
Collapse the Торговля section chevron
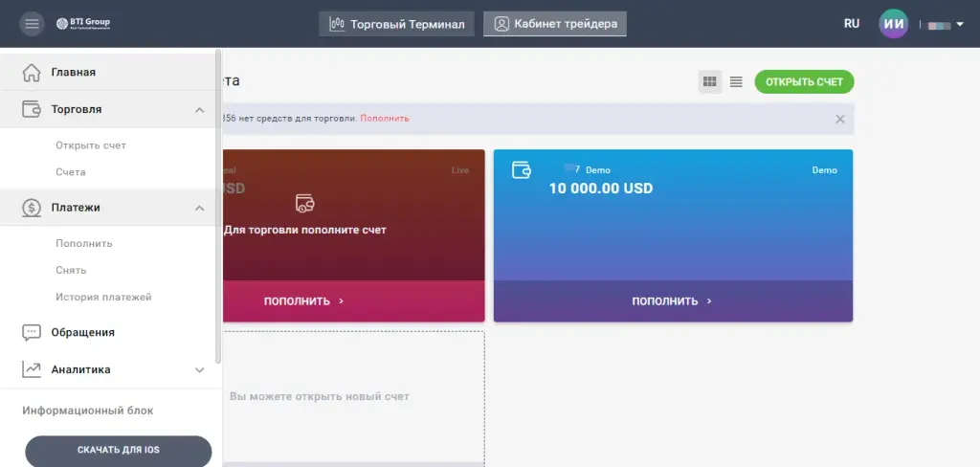(x=199, y=110)
